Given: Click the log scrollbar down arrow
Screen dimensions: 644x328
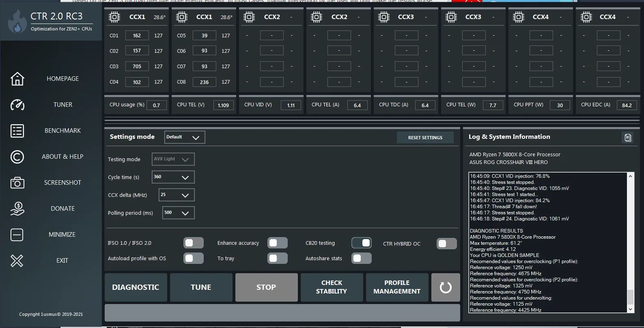Looking at the screenshot, I should [x=630, y=309].
